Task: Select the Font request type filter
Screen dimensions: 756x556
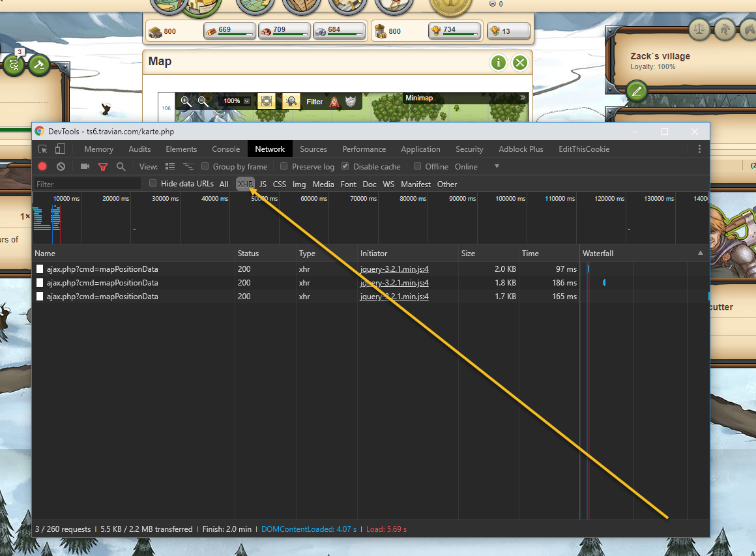Action: pyautogui.click(x=348, y=184)
